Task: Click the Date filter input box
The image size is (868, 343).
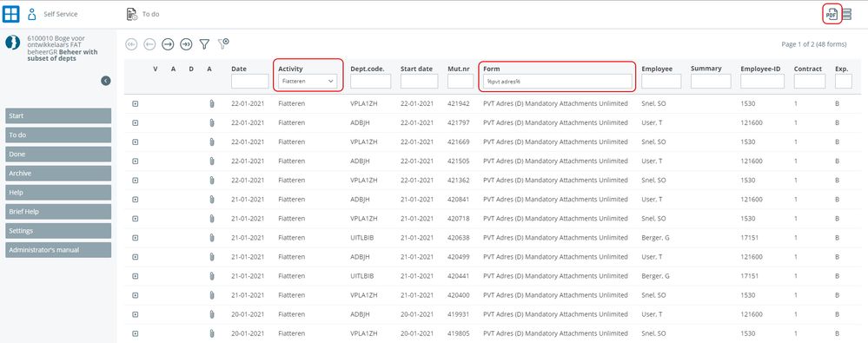Action: pyautogui.click(x=249, y=82)
